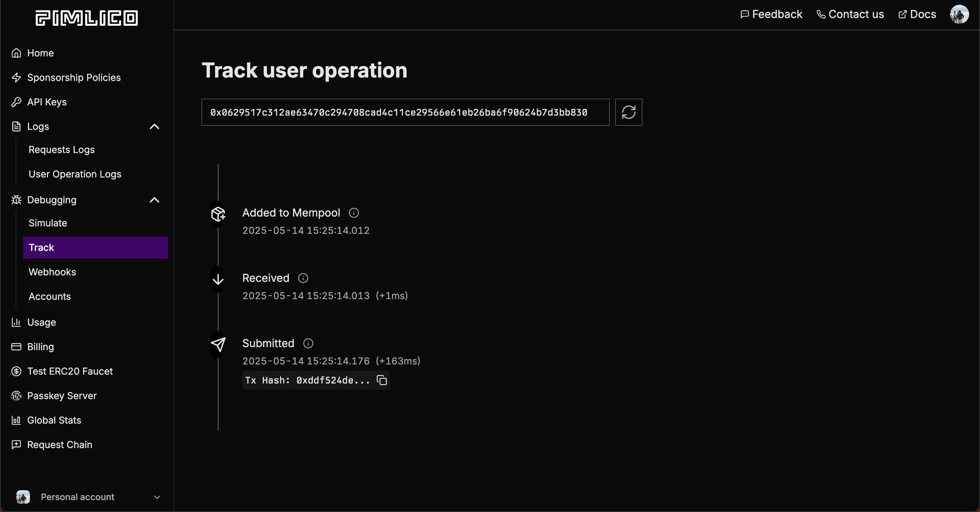Click info icon next to Submitted

click(x=308, y=344)
